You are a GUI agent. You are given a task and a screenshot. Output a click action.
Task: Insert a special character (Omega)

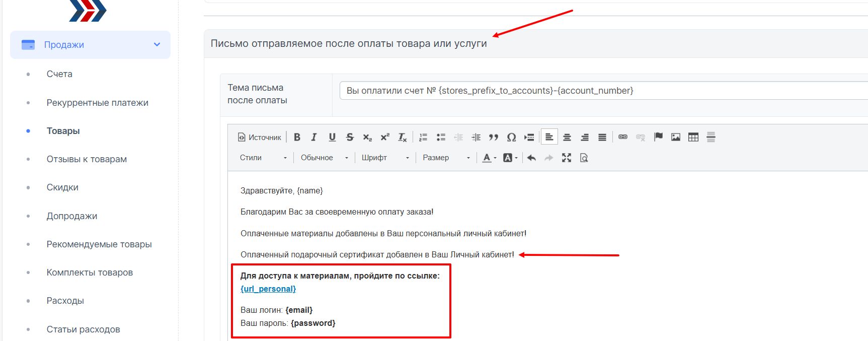[x=511, y=137]
